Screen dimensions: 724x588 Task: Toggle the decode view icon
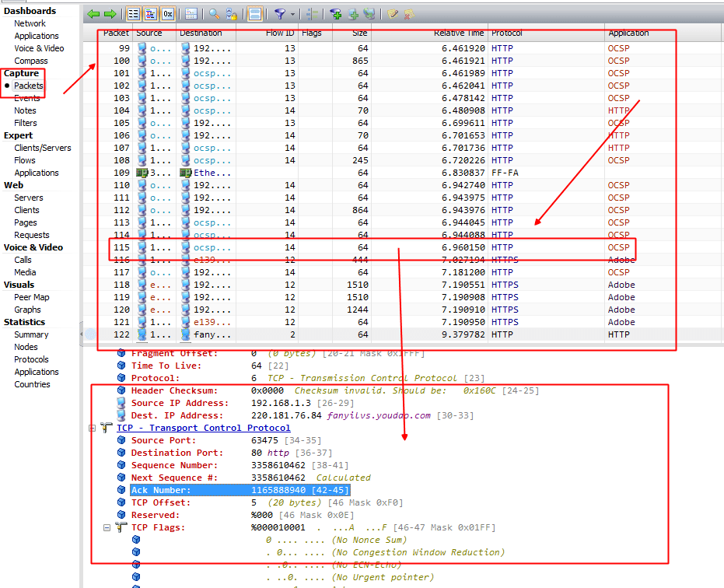point(151,14)
